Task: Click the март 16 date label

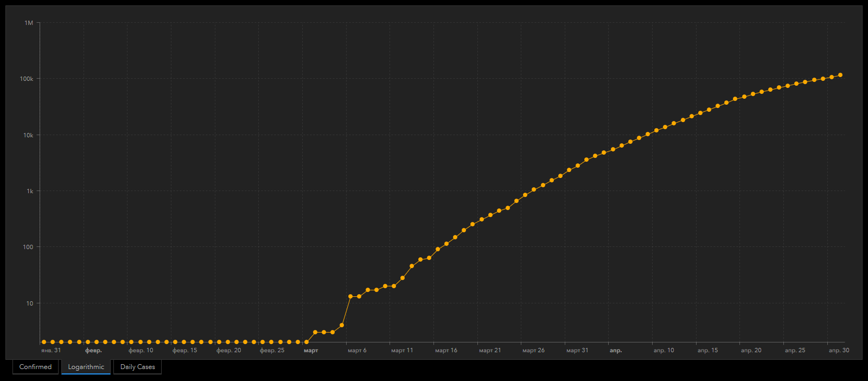Action: coord(446,351)
